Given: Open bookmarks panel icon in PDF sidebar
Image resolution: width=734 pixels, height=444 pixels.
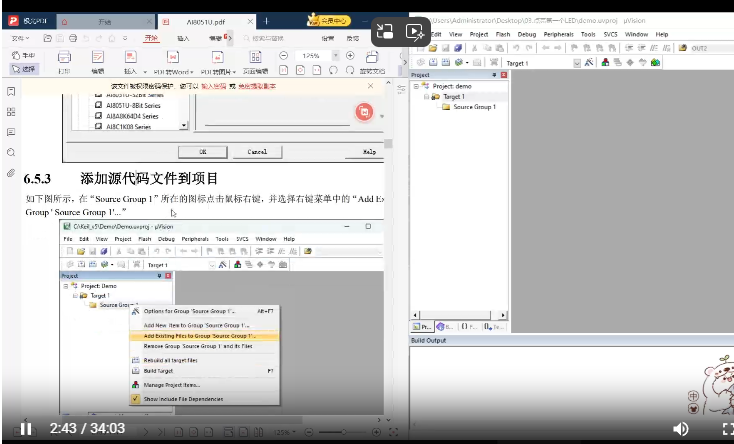Looking at the screenshot, I should pos(11,91).
